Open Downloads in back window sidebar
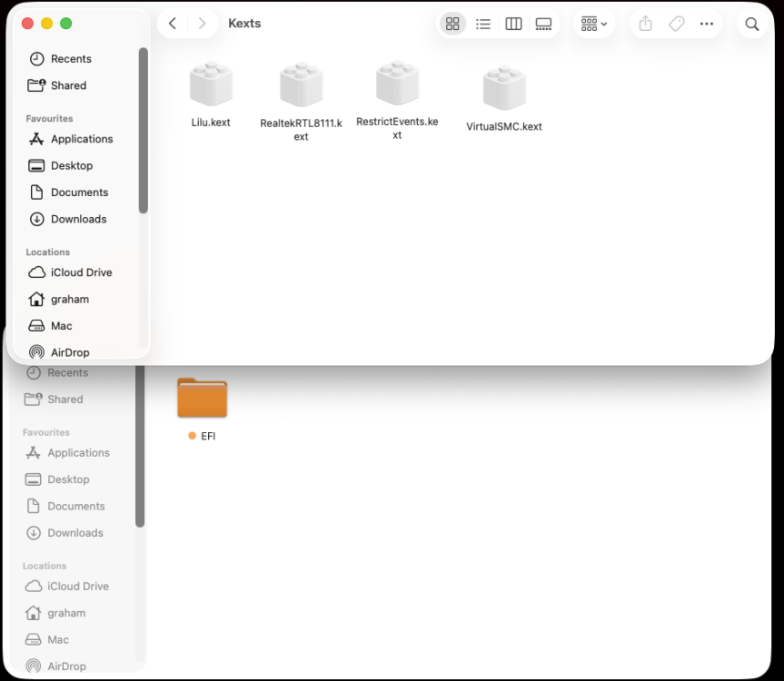 pos(75,533)
